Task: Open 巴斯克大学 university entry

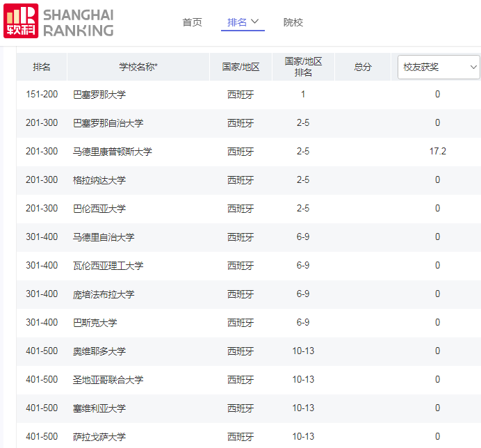Action: tap(95, 323)
